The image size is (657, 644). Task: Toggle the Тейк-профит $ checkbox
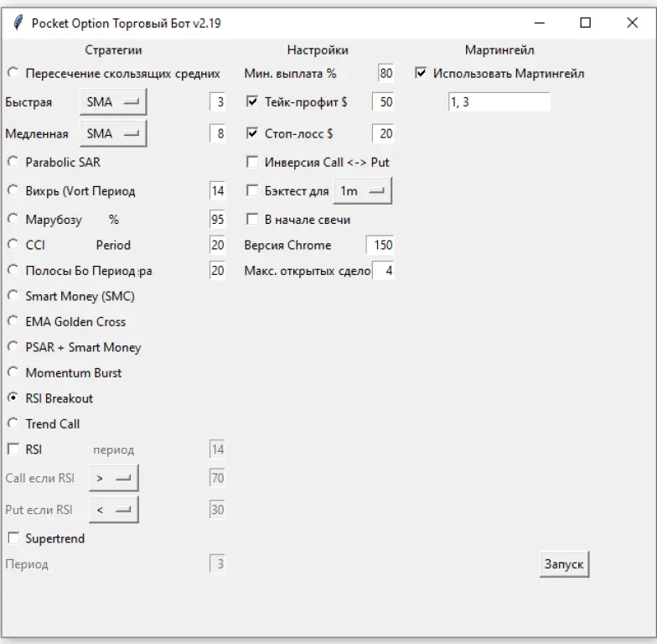coord(252,102)
